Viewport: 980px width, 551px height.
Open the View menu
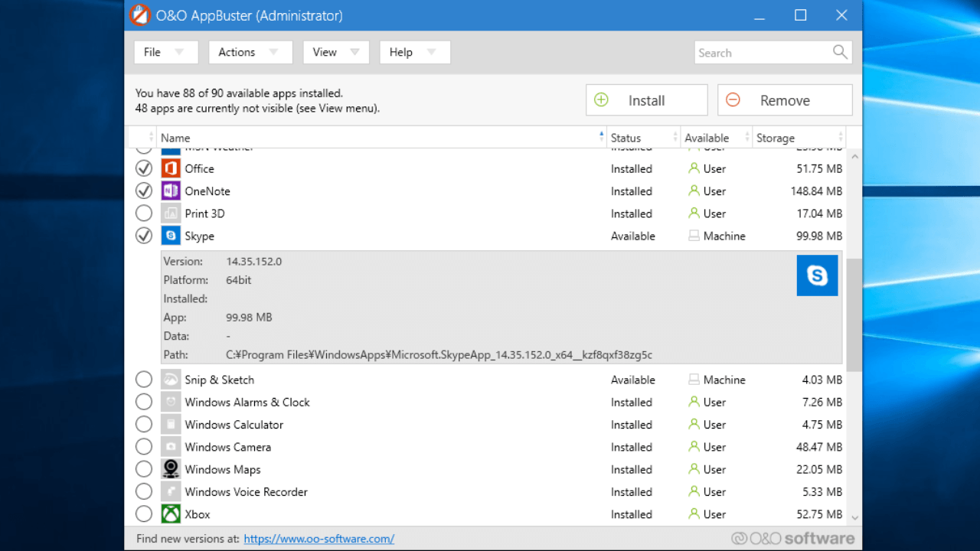coord(336,52)
